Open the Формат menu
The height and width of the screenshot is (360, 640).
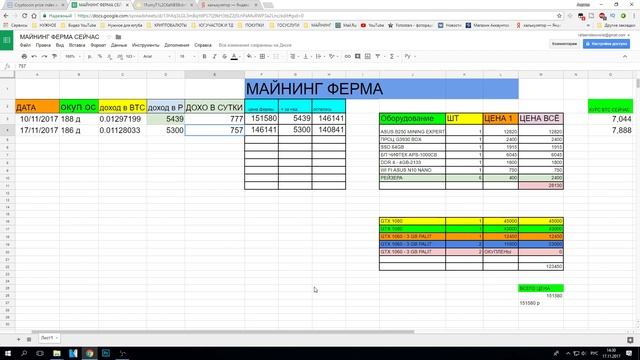[x=98, y=45]
